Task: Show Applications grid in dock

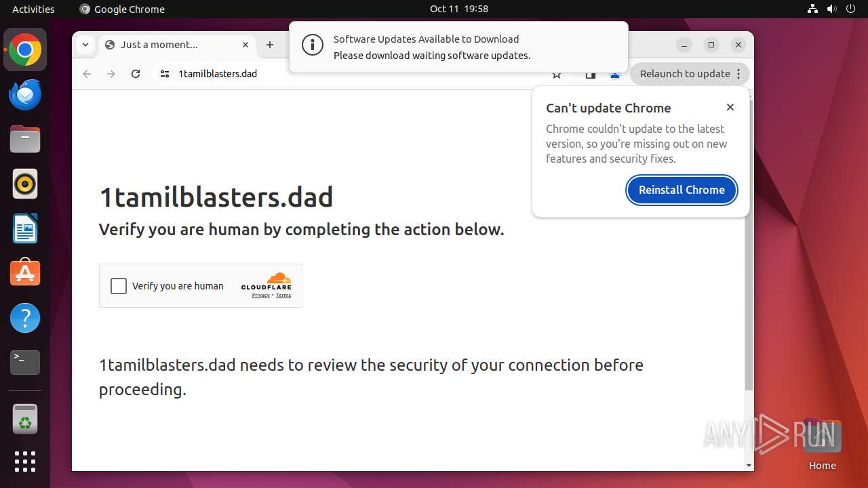Action: point(25,462)
